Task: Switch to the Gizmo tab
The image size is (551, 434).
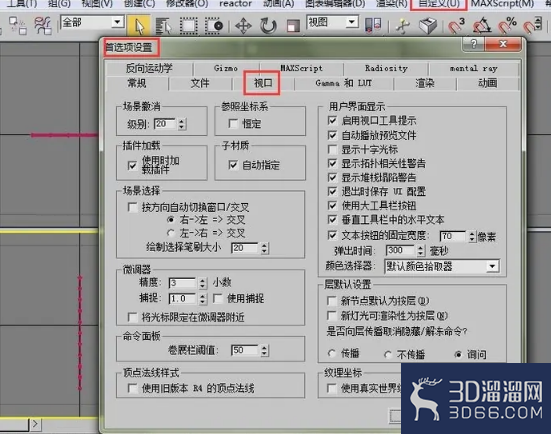Action: click(x=226, y=68)
